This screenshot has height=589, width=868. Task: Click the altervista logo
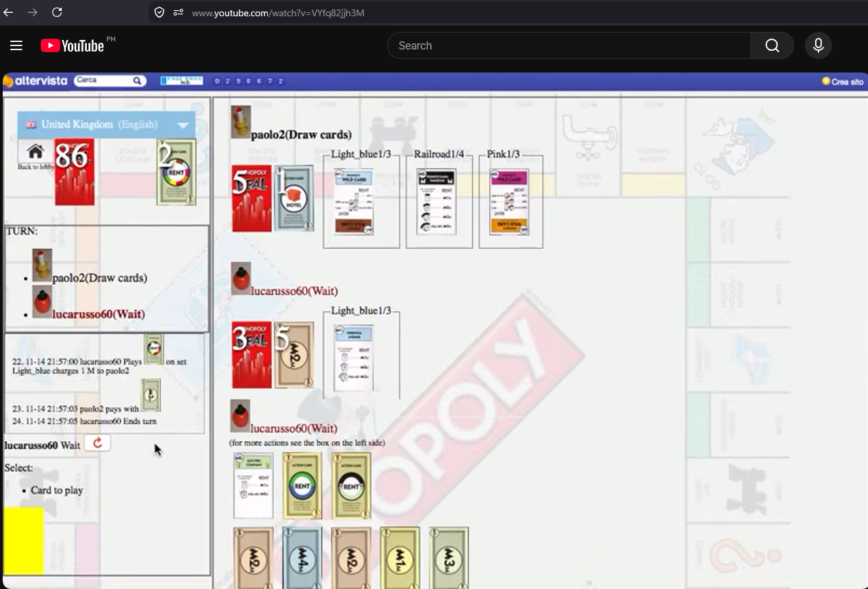(x=35, y=81)
